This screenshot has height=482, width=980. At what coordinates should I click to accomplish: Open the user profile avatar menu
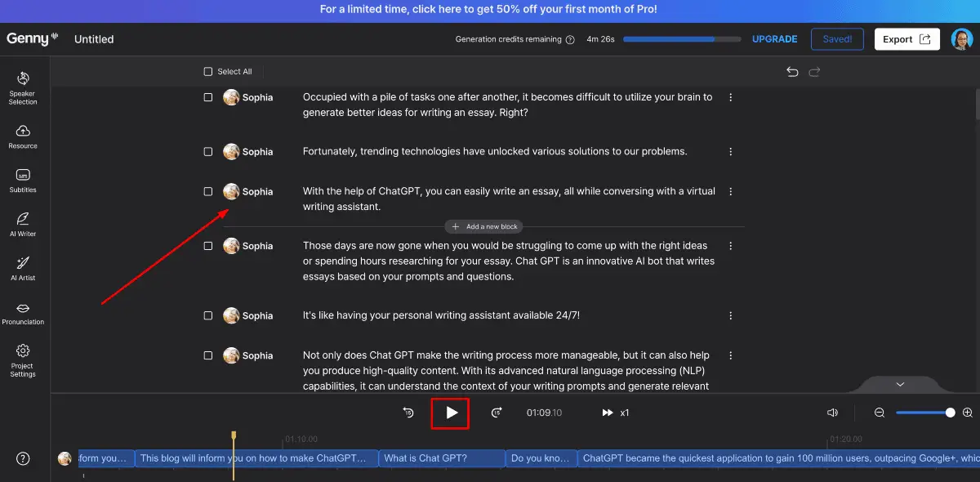[x=962, y=39]
